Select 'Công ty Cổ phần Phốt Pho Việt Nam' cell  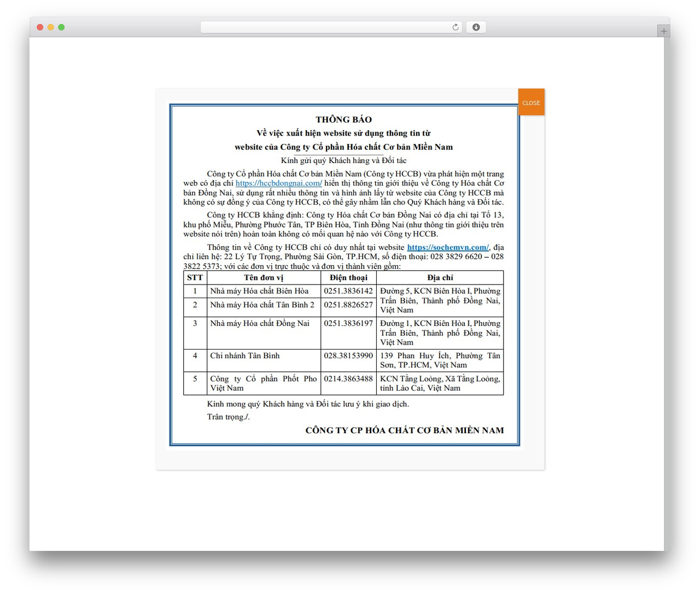tap(264, 383)
